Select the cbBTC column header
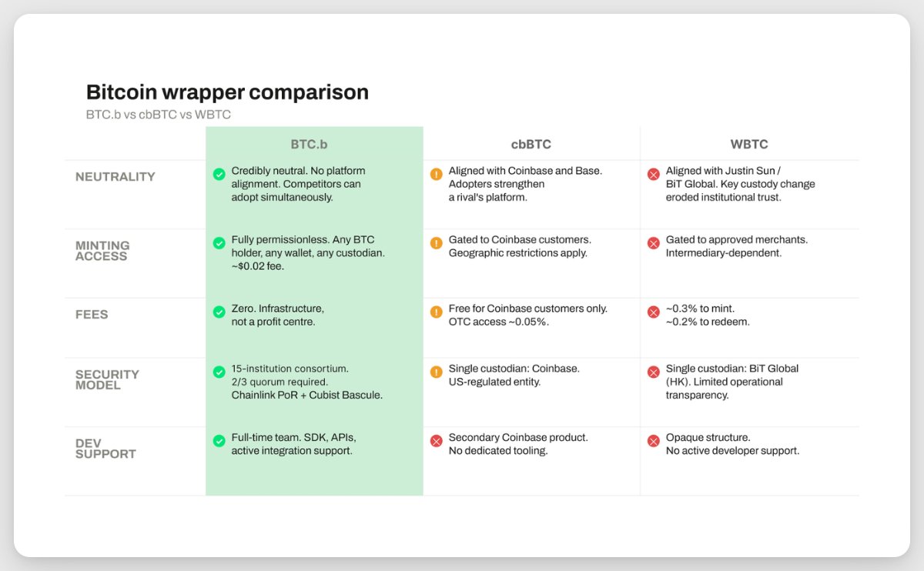Screen dimensions: 924x571 click(x=531, y=144)
